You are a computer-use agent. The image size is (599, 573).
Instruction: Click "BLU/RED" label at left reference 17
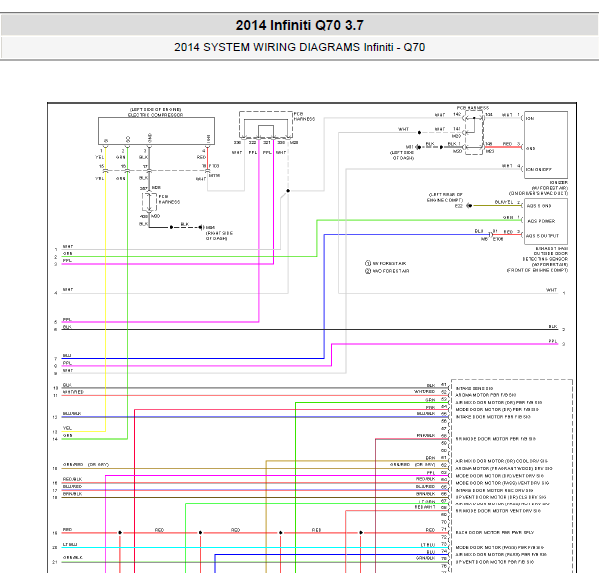pos(72,487)
